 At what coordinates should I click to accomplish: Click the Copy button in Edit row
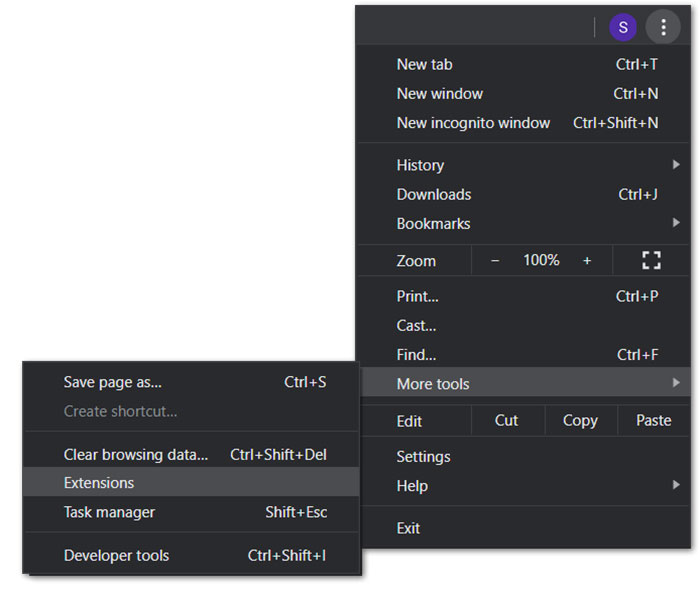point(580,420)
